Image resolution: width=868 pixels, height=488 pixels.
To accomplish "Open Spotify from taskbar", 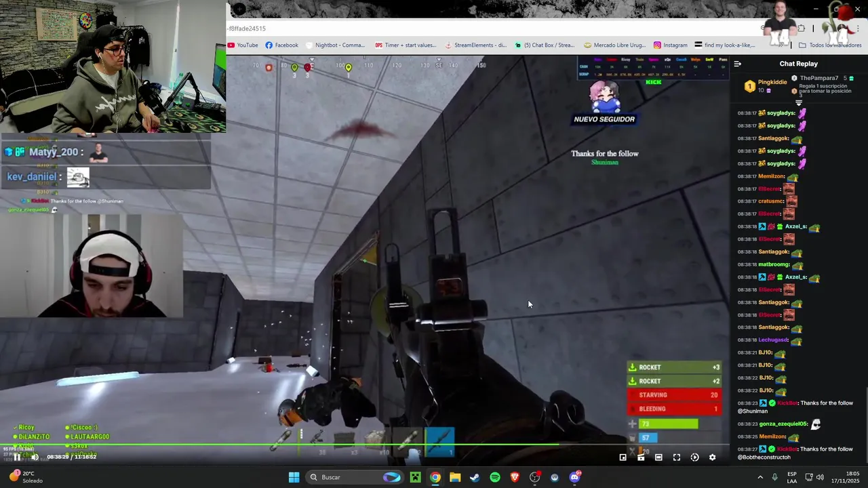I will point(495,477).
